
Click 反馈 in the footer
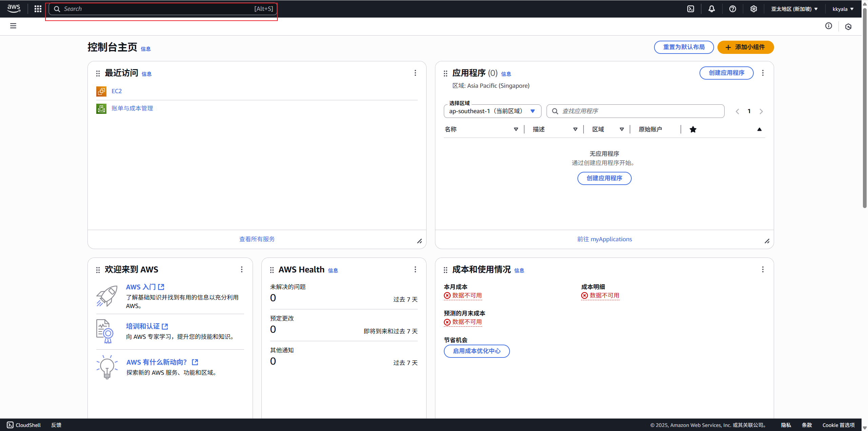[x=56, y=425]
